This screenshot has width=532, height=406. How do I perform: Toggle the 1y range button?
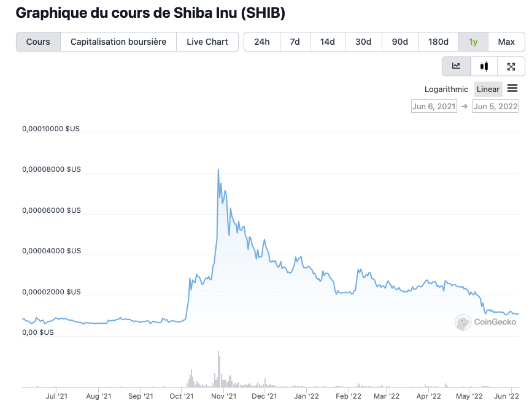pos(473,42)
